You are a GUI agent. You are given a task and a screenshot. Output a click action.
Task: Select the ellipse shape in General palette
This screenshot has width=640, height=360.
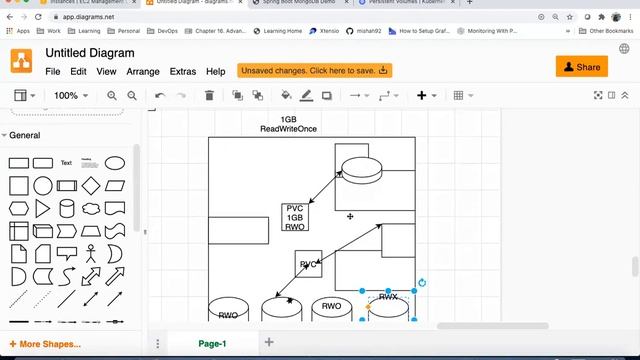[115, 163]
